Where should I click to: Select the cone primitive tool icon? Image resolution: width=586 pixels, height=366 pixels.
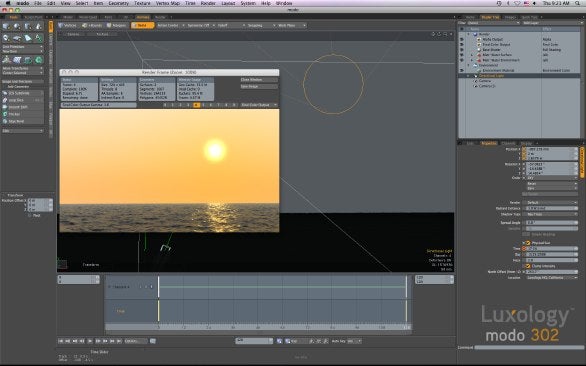pyautogui.click(x=38, y=26)
